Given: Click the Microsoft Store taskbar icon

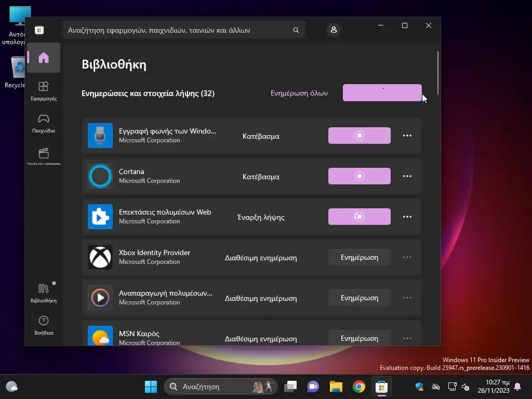Looking at the screenshot, I should coord(381,387).
